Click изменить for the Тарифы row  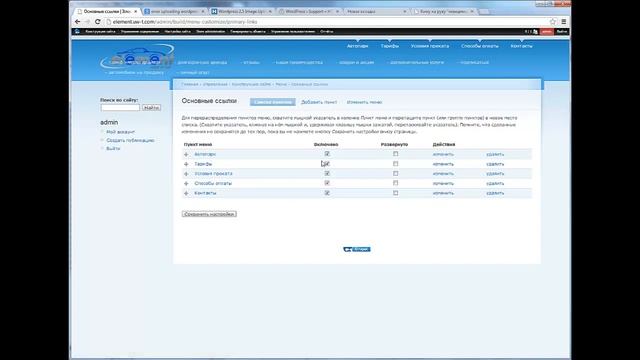443,164
